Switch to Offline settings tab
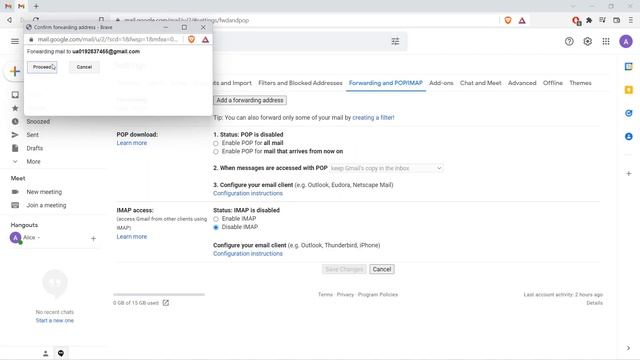This screenshot has width=640, height=360. [x=553, y=83]
